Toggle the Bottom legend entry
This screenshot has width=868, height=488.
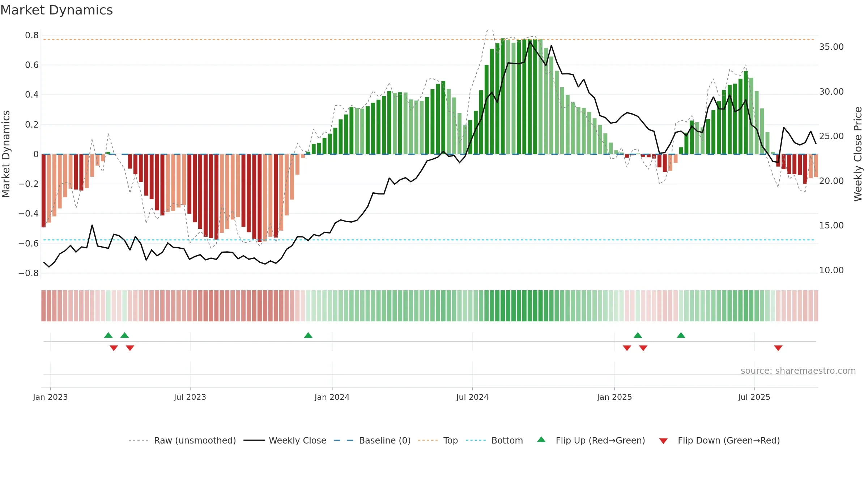pyautogui.click(x=494, y=440)
